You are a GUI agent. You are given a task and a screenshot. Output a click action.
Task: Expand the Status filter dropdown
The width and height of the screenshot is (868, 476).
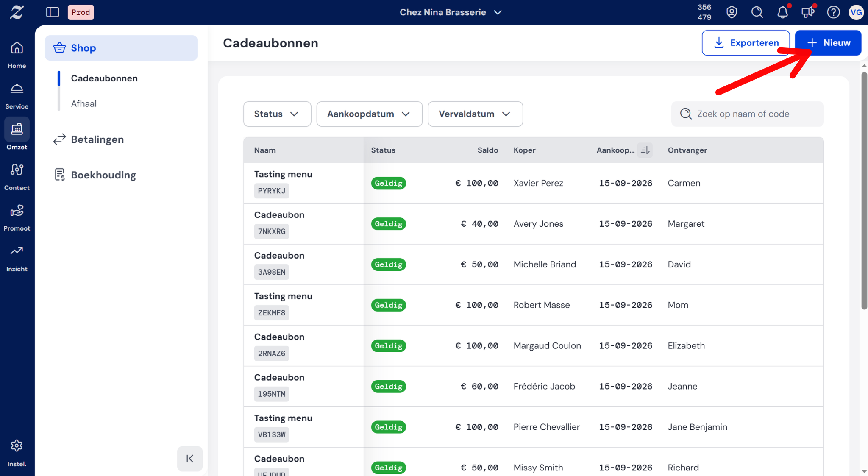(277, 114)
